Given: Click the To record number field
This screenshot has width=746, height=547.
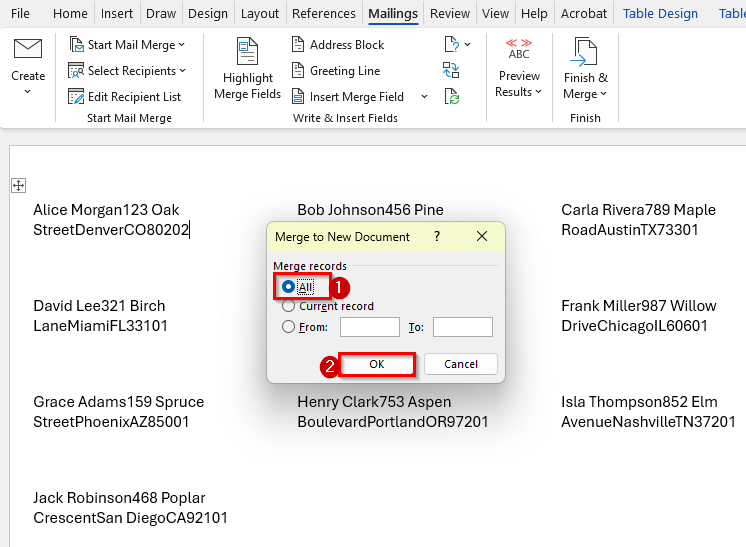Looking at the screenshot, I should coord(462,327).
